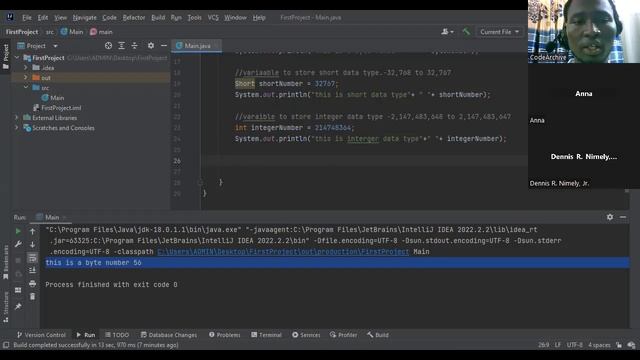640x360 pixels.
Task: Expand the .idea folder
Action: (26, 68)
